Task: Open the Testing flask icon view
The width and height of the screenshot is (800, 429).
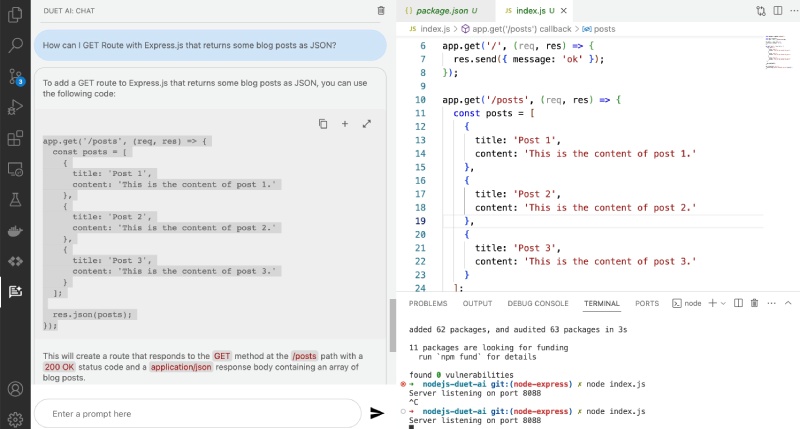Action: coord(15,199)
